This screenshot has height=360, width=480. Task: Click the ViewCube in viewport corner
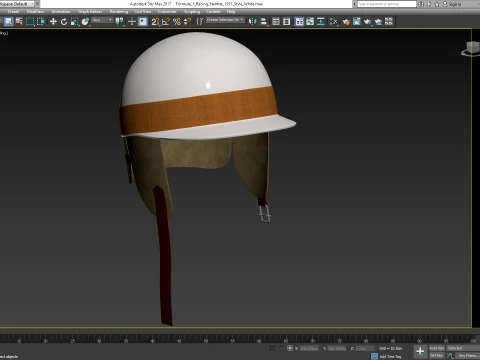point(471,48)
